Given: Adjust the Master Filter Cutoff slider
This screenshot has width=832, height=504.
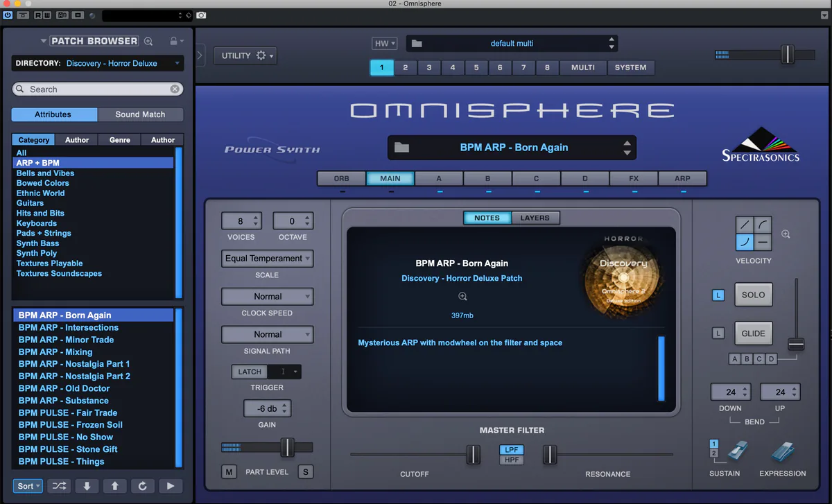Looking at the screenshot, I should click(x=473, y=455).
